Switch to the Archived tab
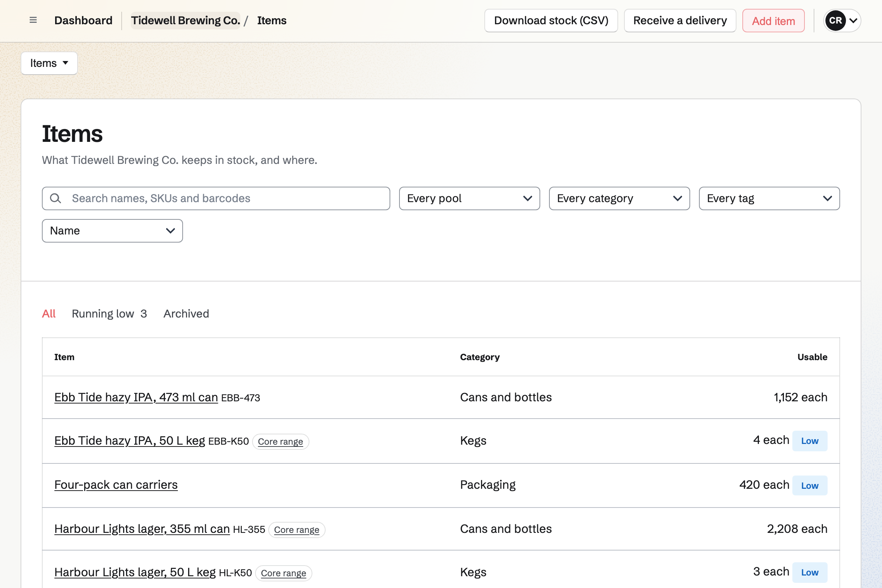882x588 pixels. pos(186,313)
